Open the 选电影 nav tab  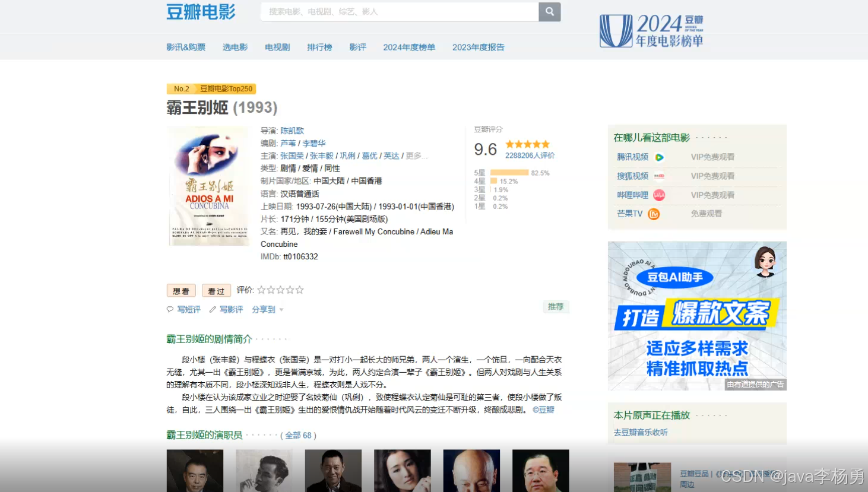235,47
